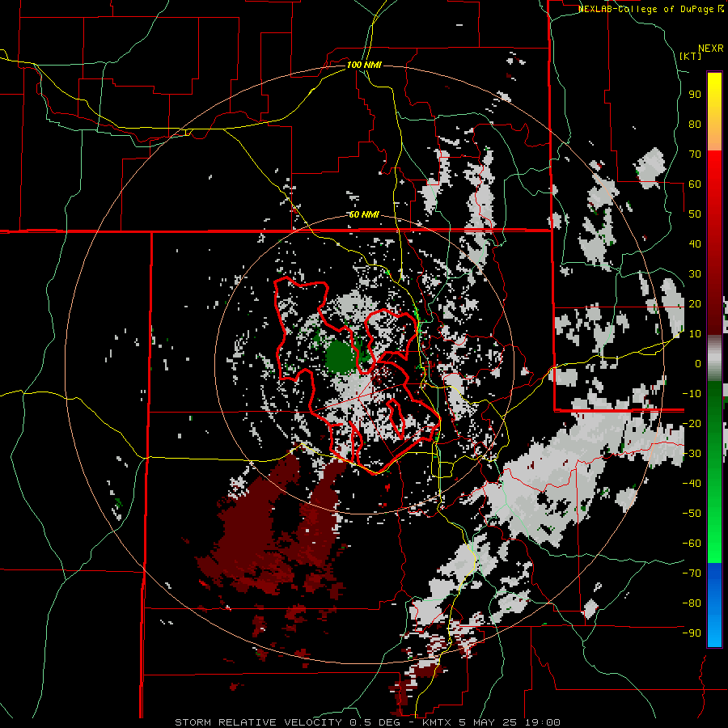The image size is (728, 728).
Task: Select the 0 value on velocity scale
Action: (x=698, y=363)
